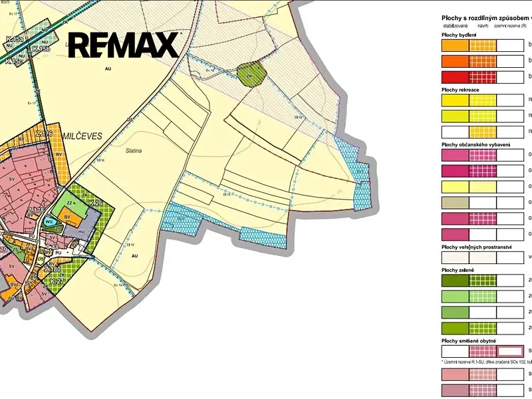Click the Z.176 zone label
Screen dimensions: 532x399
[44, 134]
